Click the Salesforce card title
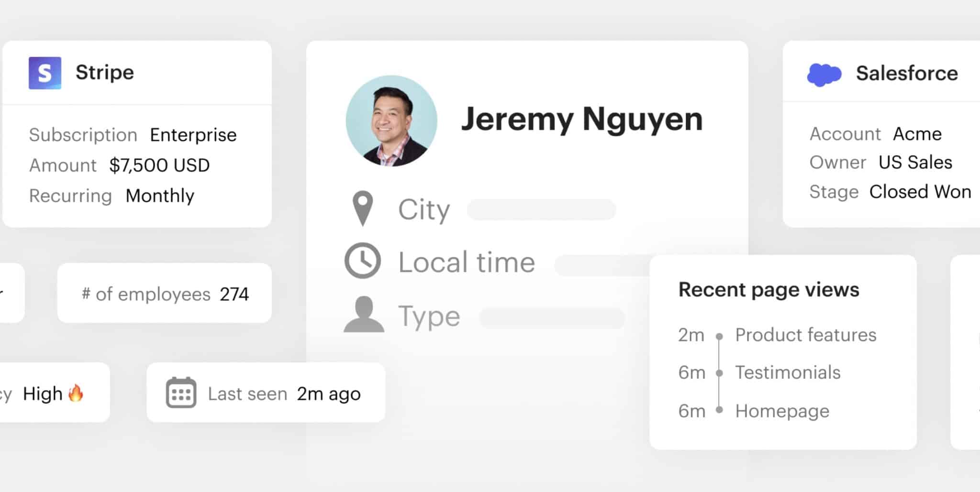This screenshot has width=980, height=492. (907, 74)
